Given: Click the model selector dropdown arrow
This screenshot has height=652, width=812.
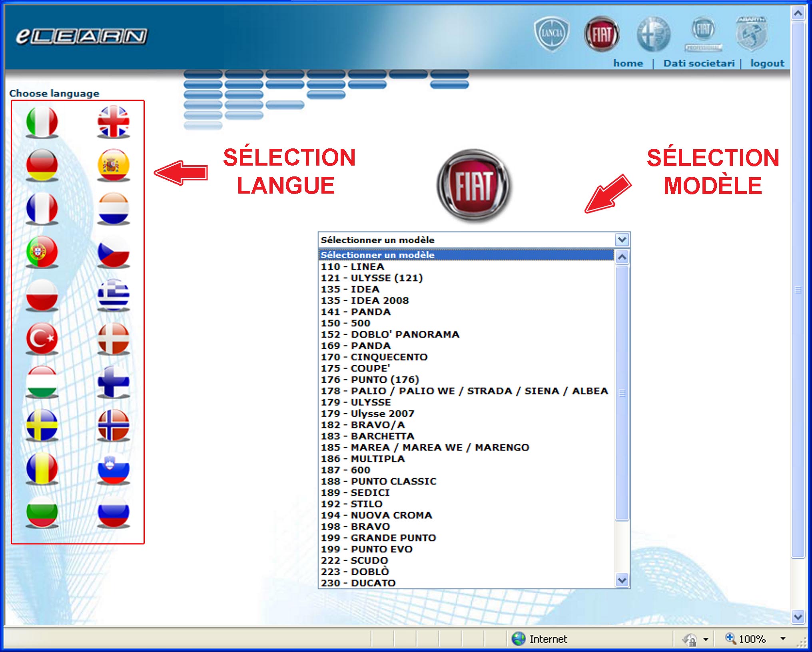Looking at the screenshot, I should [x=622, y=240].
